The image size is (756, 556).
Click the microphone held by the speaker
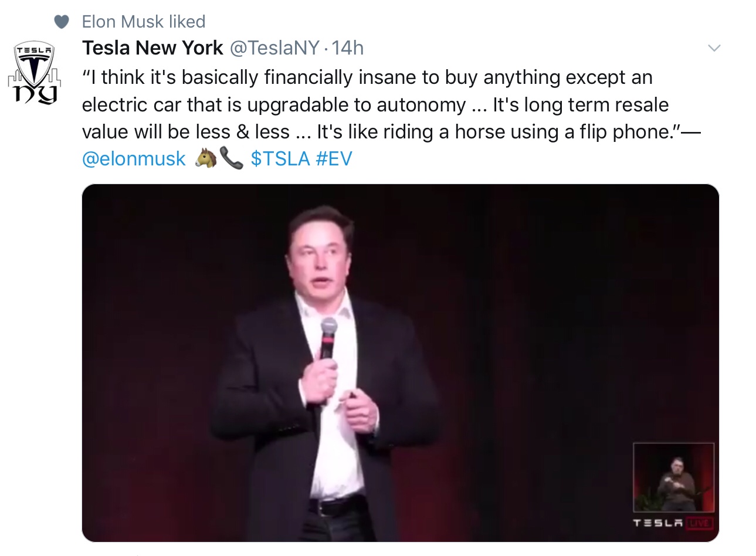click(328, 337)
